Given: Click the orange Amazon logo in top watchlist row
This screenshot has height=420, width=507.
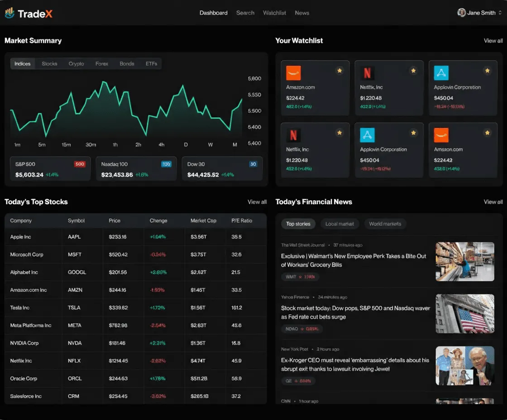Looking at the screenshot, I should pyautogui.click(x=293, y=73).
